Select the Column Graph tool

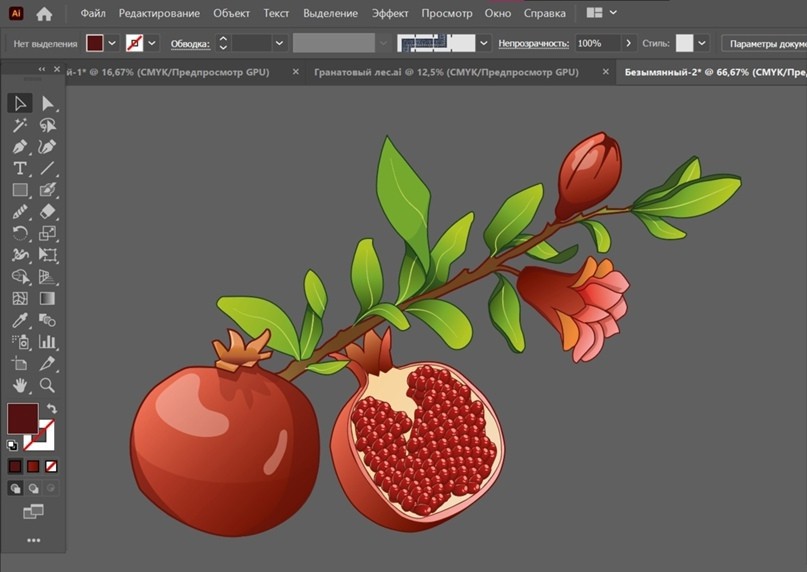[47, 342]
